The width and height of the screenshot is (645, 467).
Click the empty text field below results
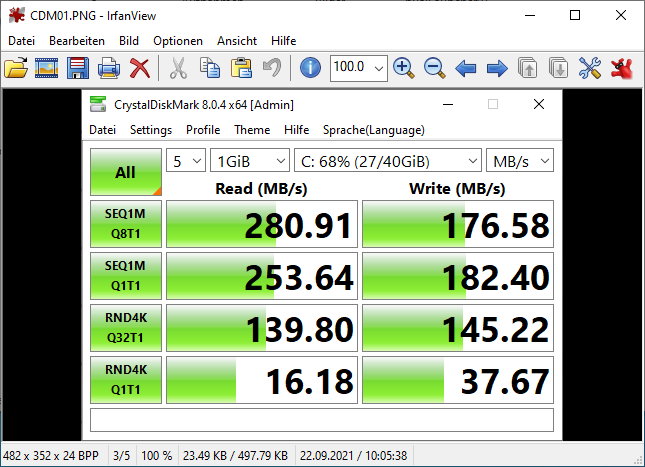321,419
